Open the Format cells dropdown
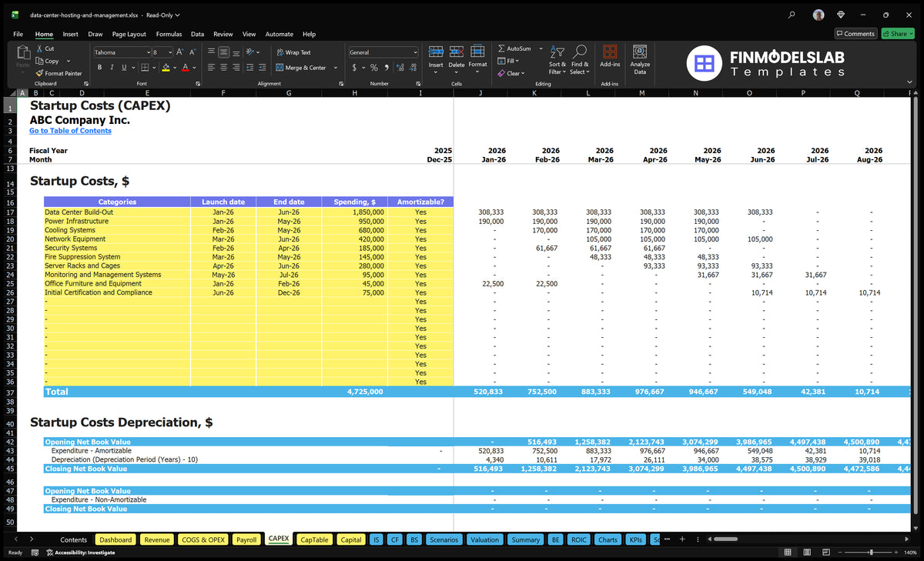Image resolution: width=924 pixels, height=561 pixels. pos(477,72)
